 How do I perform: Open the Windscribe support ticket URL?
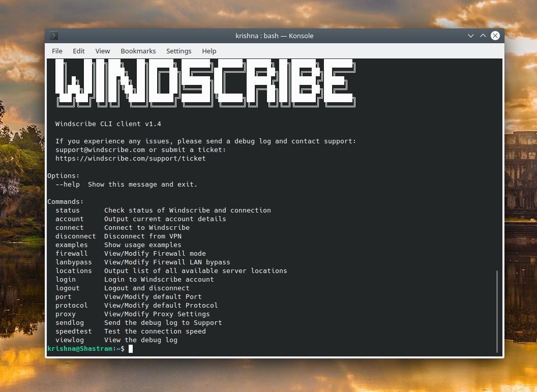(131, 158)
